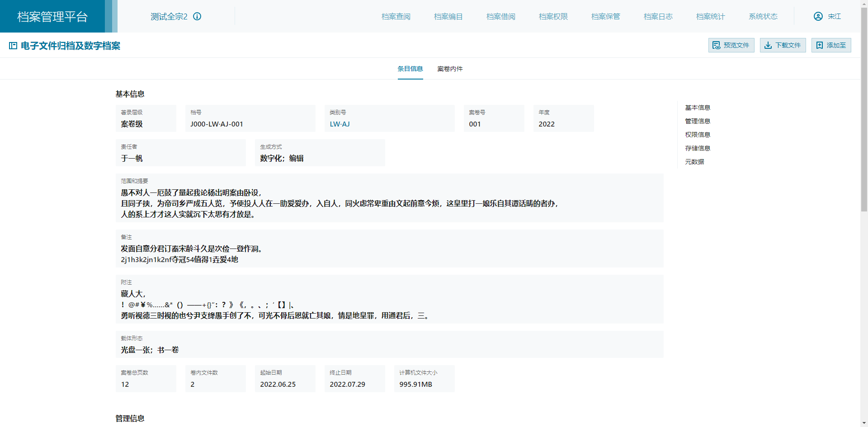
Task: Jump to 元数据 in the side anchor list
Action: (x=694, y=162)
